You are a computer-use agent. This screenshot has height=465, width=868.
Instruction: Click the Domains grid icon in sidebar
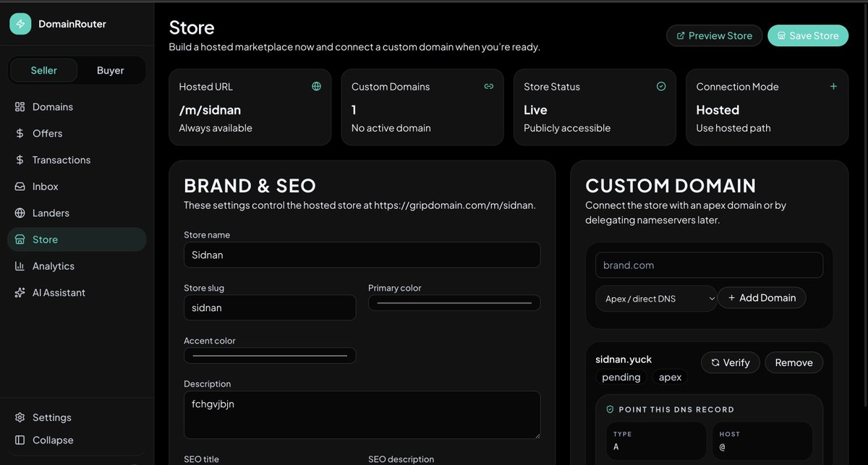(20, 107)
